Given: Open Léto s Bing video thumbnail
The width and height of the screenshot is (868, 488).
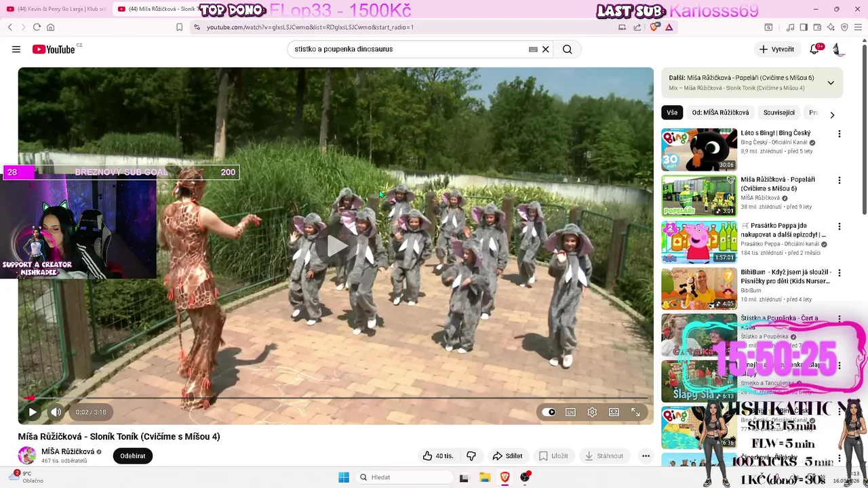Looking at the screenshot, I should coord(699,150).
